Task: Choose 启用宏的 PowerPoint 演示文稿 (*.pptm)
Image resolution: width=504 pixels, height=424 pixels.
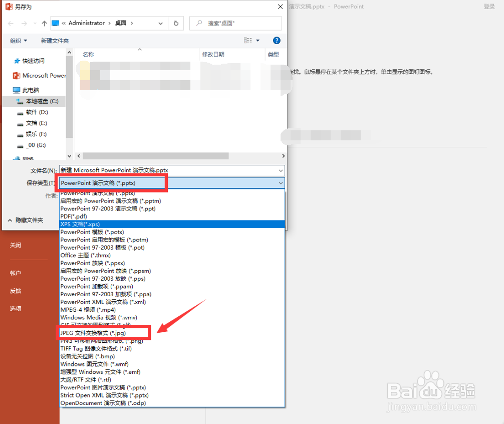Action: 172,201
